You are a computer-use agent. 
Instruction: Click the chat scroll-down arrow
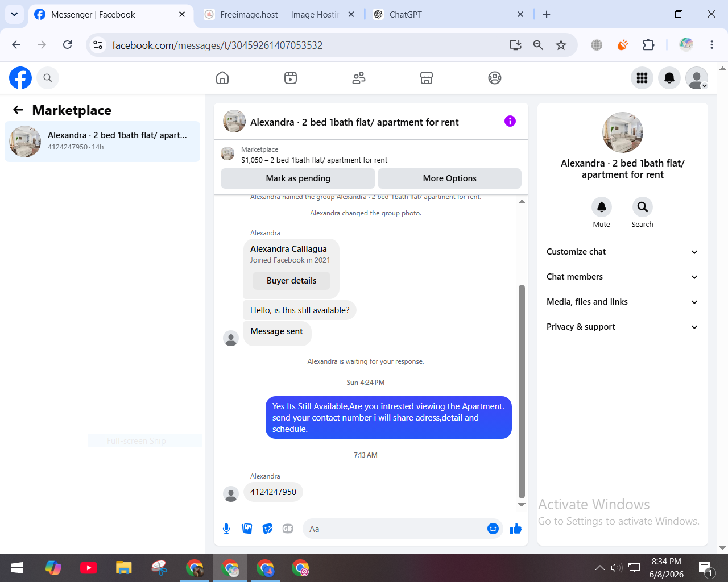pos(522,505)
